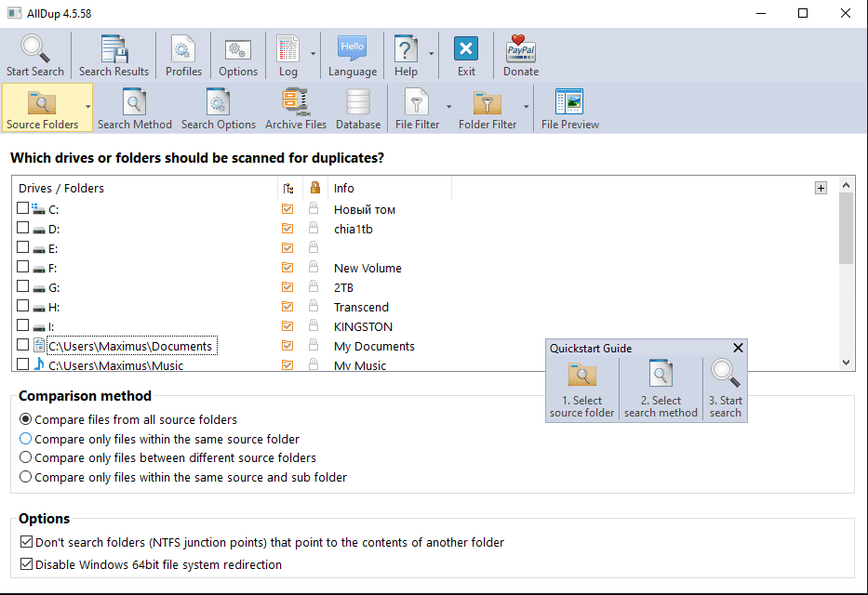Select the C:\Users\Maximus\Music row
Viewport: 868px width, 595px height.
(115, 365)
